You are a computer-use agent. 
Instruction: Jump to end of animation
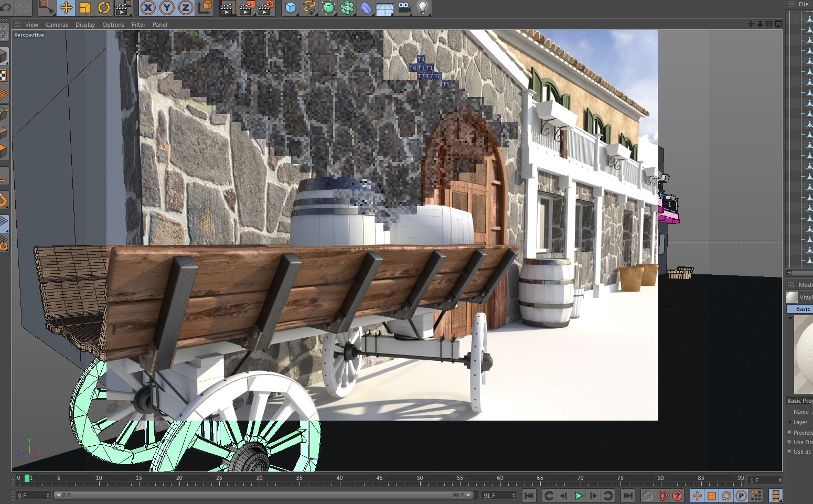point(627,496)
